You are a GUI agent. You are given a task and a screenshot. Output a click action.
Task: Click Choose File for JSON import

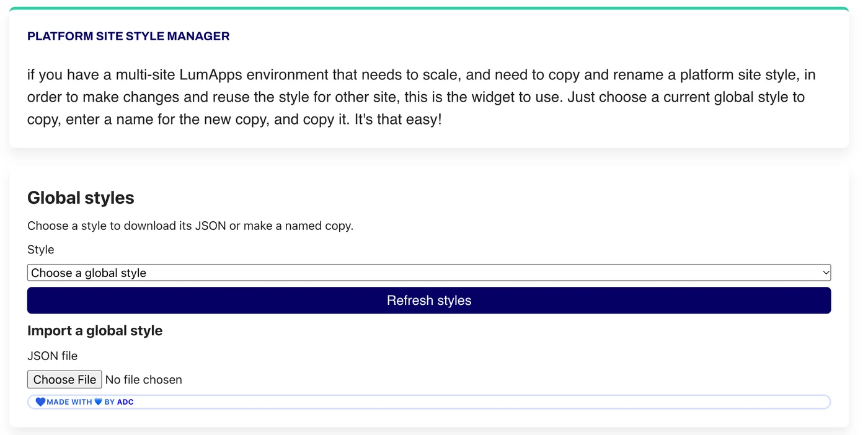[x=64, y=379]
